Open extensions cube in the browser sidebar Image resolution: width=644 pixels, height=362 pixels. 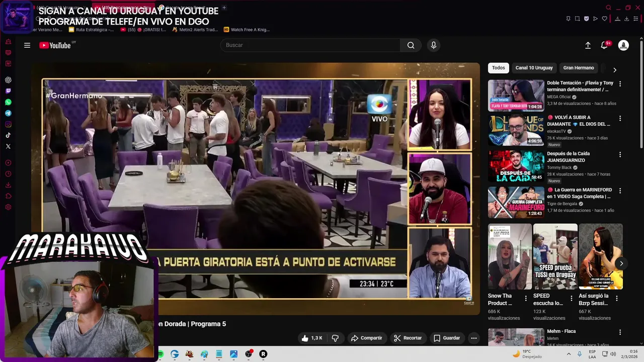click(x=8, y=196)
